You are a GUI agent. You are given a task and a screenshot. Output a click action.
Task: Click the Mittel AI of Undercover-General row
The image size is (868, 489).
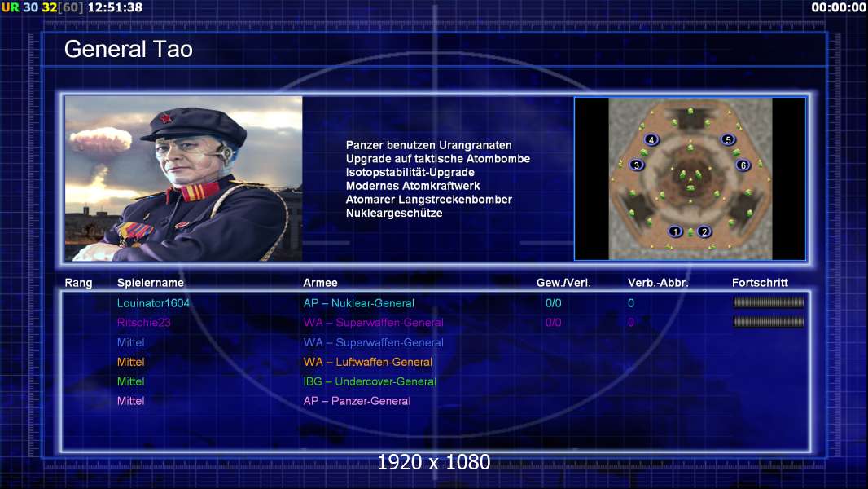pos(130,381)
